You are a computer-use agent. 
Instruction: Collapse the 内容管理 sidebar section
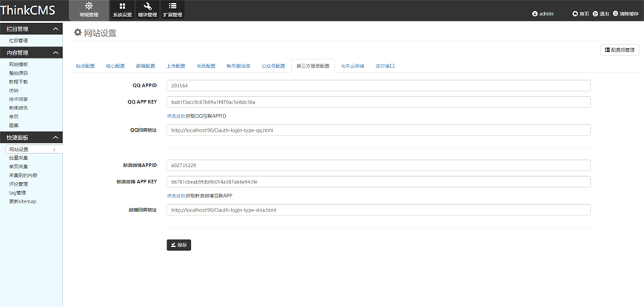tap(56, 53)
